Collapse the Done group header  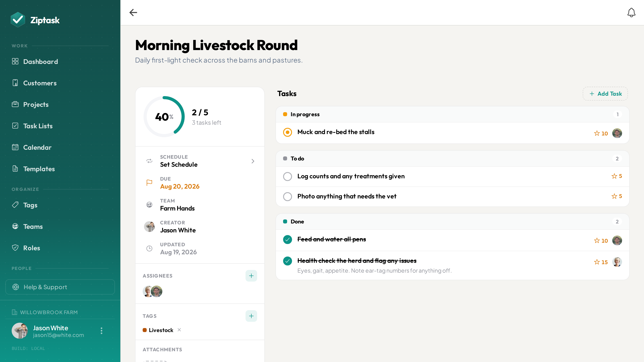[x=453, y=221]
